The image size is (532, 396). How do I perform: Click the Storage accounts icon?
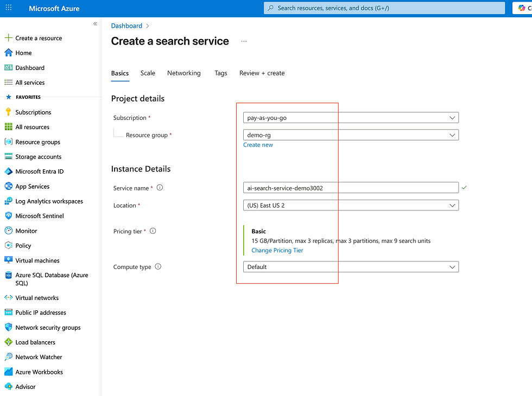(8, 157)
